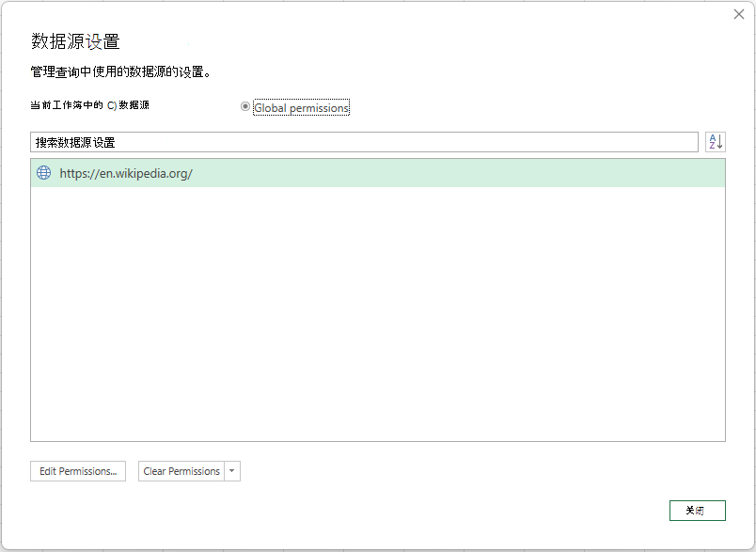Click the 关闭 button
The height and width of the screenshot is (552, 756).
pyautogui.click(x=697, y=511)
